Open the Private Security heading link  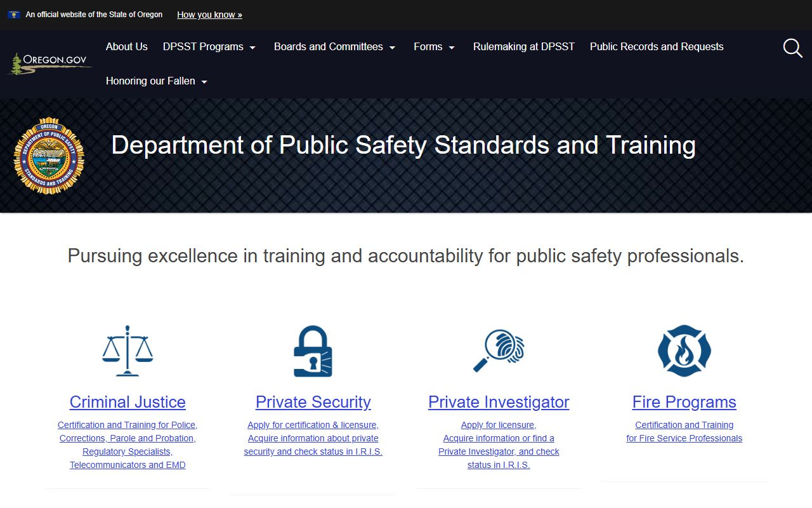[x=313, y=402]
